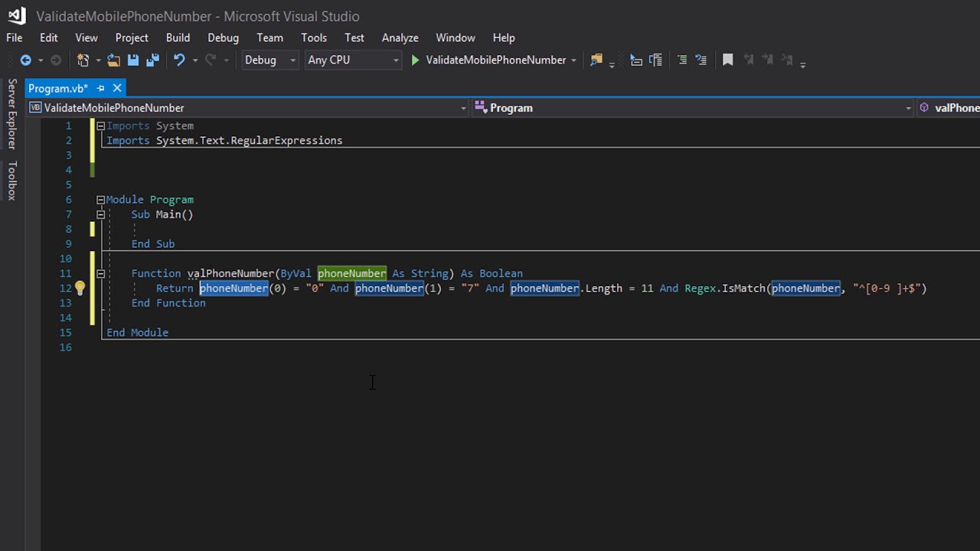
Task: Click the highlighted phoneNumber parameter on line 11
Action: coord(352,273)
